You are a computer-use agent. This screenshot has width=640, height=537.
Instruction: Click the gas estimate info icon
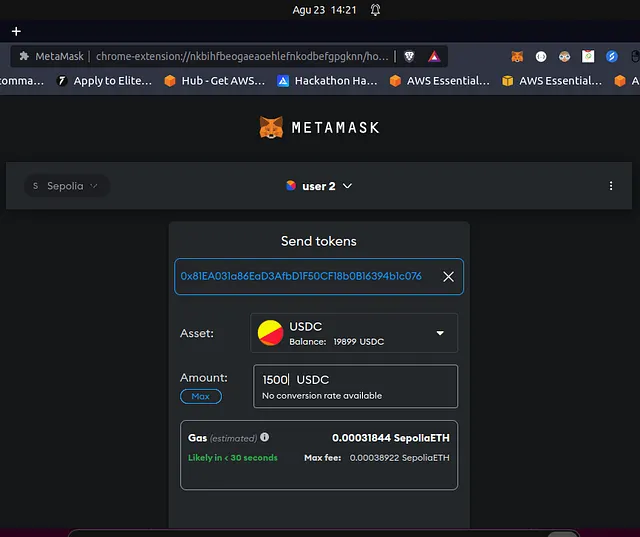(x=265, y=438)
